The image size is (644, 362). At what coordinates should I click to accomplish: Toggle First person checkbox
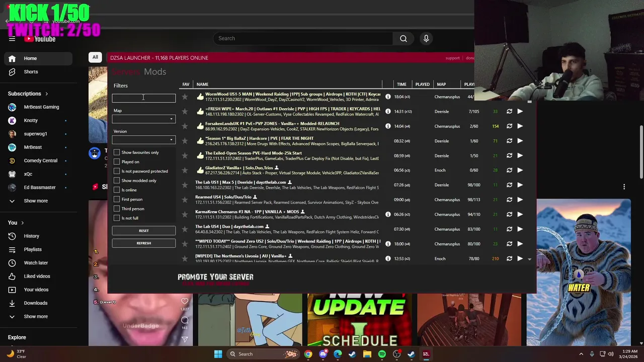[x=117, y=199]
